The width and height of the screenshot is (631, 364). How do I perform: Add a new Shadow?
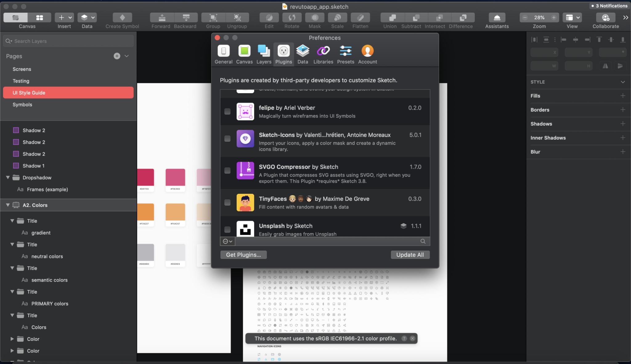click(623, 124)
